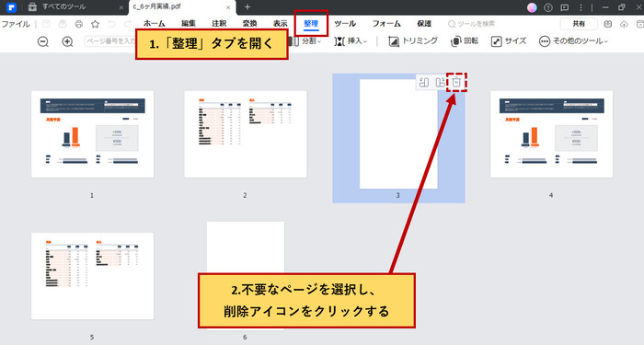Zoom out thumbnails with the minus magnifier

[x=43, y=41]
